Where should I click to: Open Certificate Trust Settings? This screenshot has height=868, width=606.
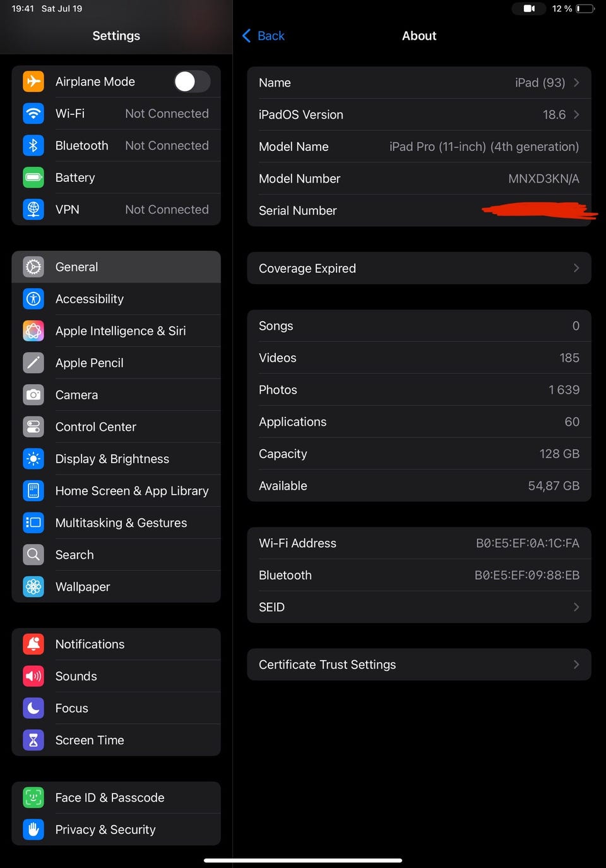(x=419, y=665)
